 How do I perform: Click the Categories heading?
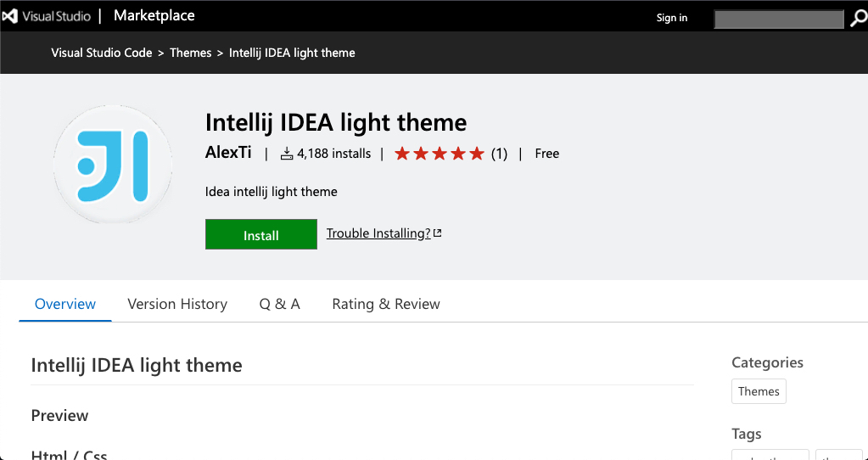(767, 362)
